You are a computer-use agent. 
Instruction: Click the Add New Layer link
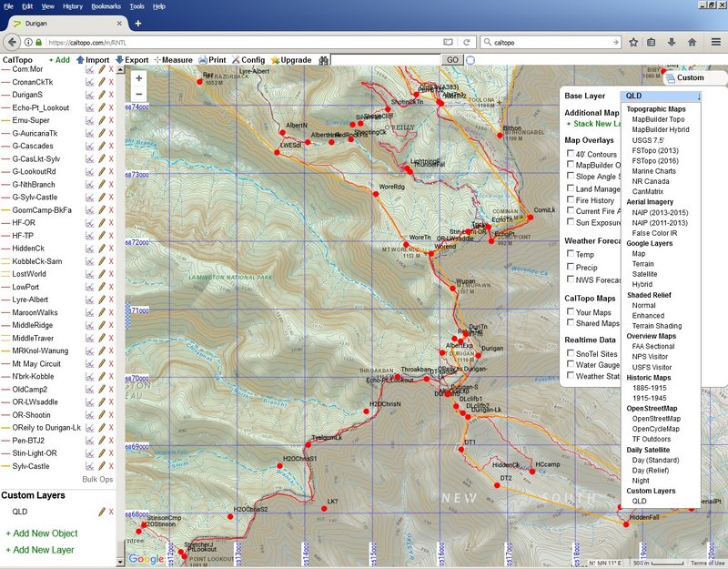tap(40, 550)
